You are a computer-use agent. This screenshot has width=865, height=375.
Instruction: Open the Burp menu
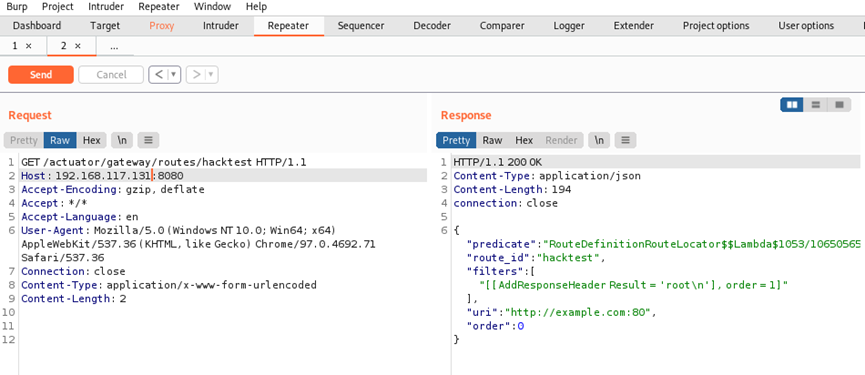(16, 7)
